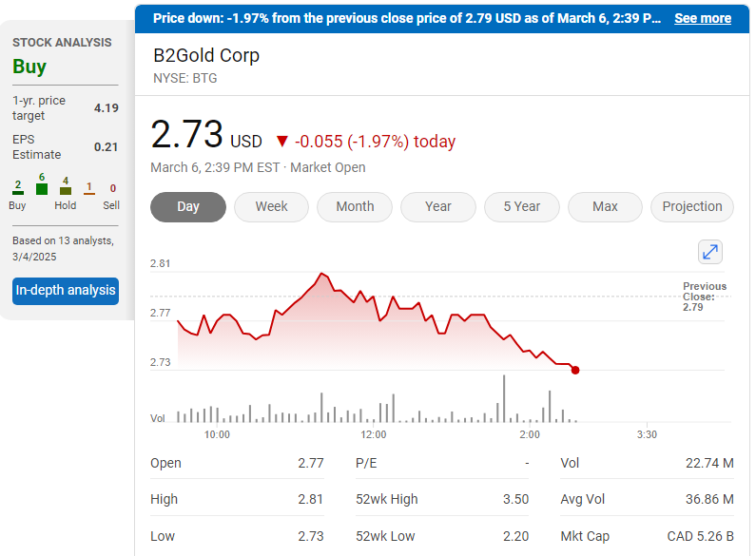Click the Hold analyst rating bar

point(66,190)
